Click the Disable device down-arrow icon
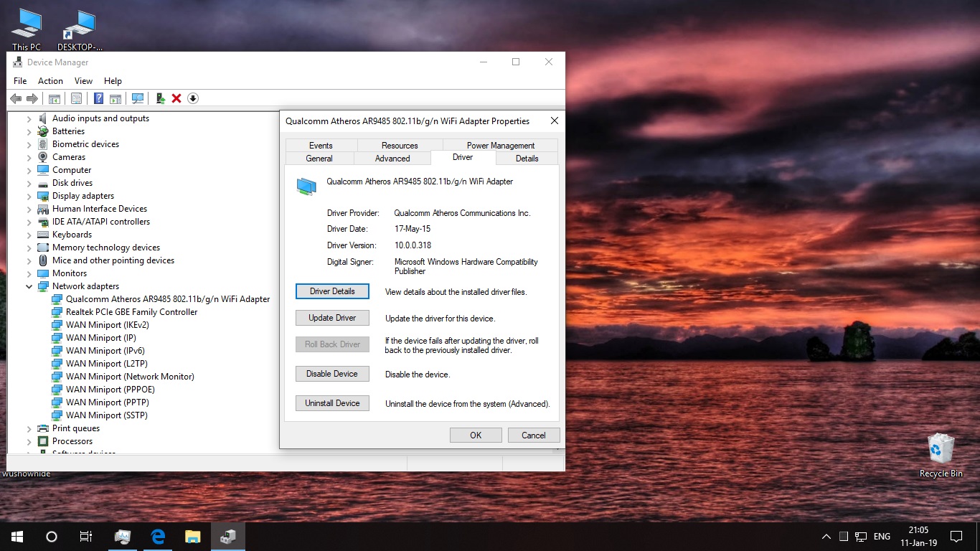 click(193, 98)
